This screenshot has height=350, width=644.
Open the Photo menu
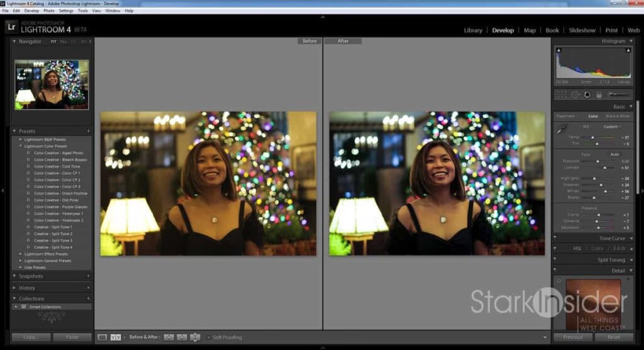(x=48, y=11)
